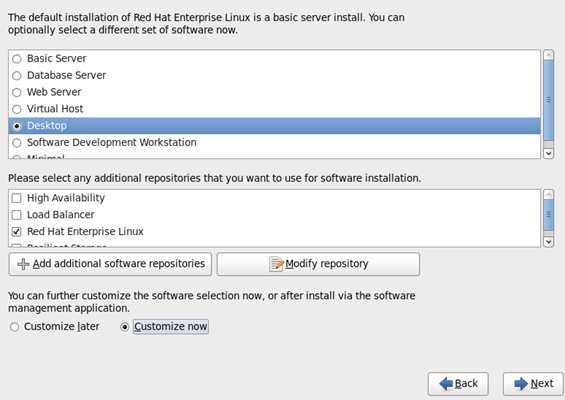The height and width of the screenshot is (400, 565).
Task: Click the software list scroll down arrow
Action: point(548,154)
